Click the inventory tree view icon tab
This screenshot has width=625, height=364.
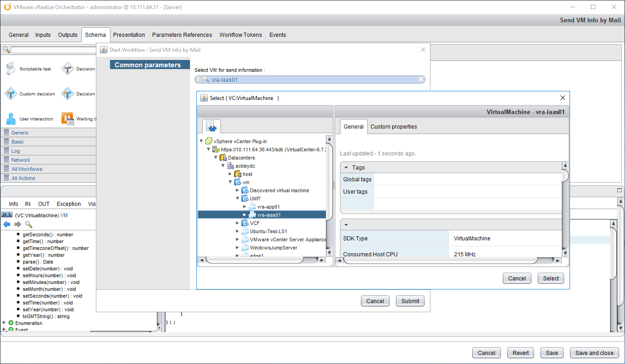pos(211,126)
